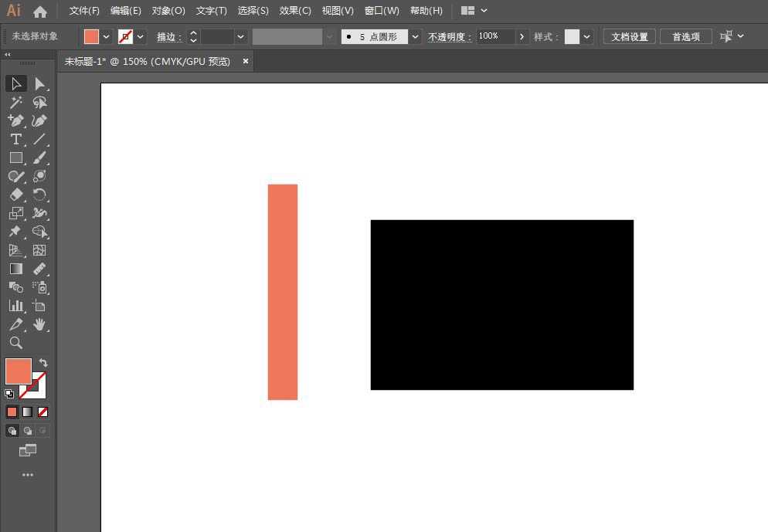Select the Gradient tool
The image size is (768, 532).
pyautogui.click(x=15, y=269)
